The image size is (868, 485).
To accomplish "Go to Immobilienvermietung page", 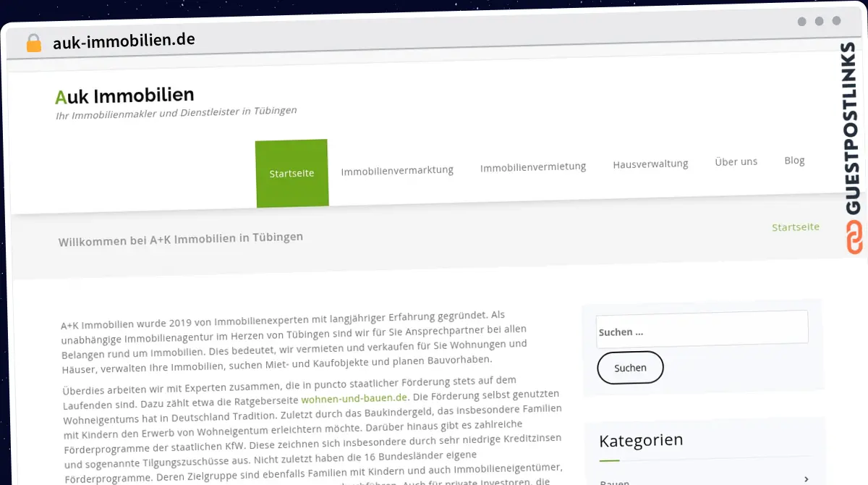I will (533, 167).
